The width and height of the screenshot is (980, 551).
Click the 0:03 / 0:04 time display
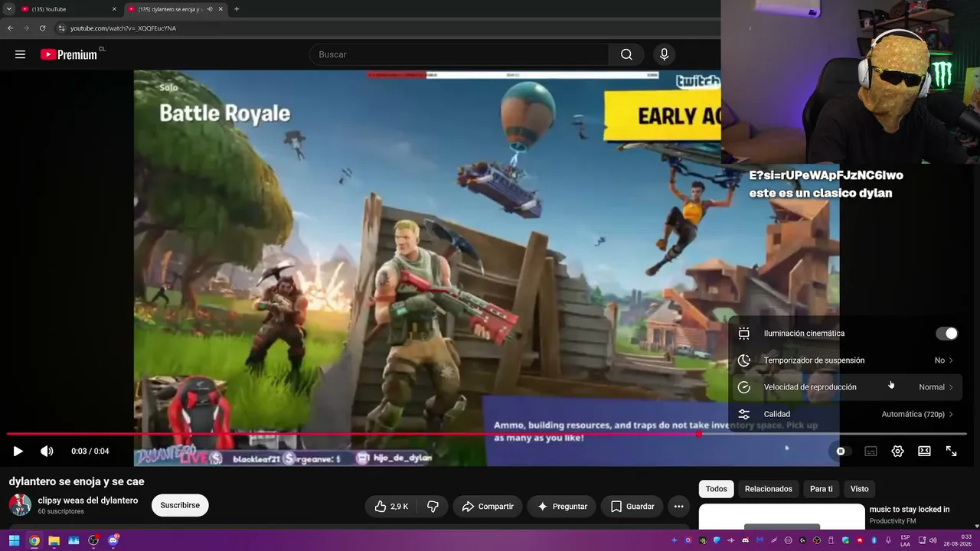pos(90,452)
